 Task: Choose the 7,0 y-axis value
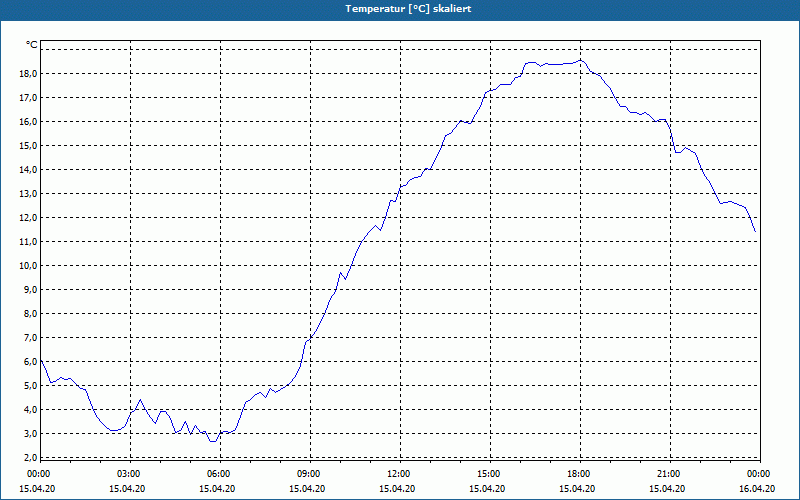tap(31, 337)
